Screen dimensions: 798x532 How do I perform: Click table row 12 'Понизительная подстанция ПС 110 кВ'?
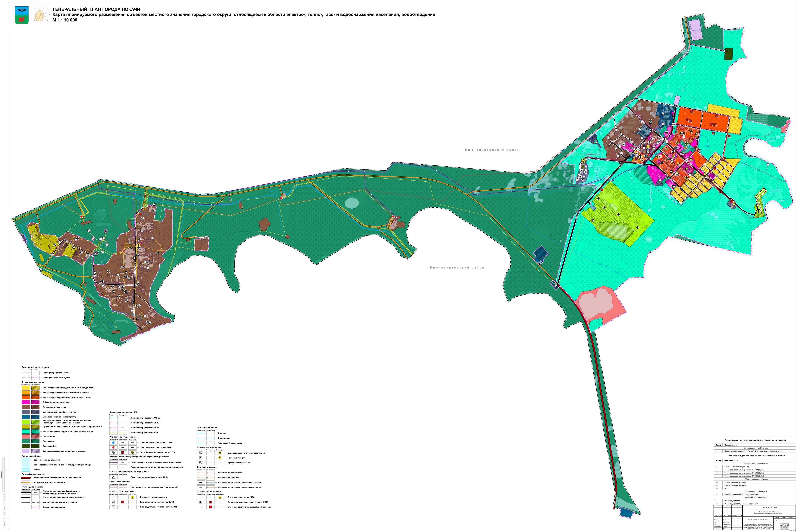tap(754, 451)
